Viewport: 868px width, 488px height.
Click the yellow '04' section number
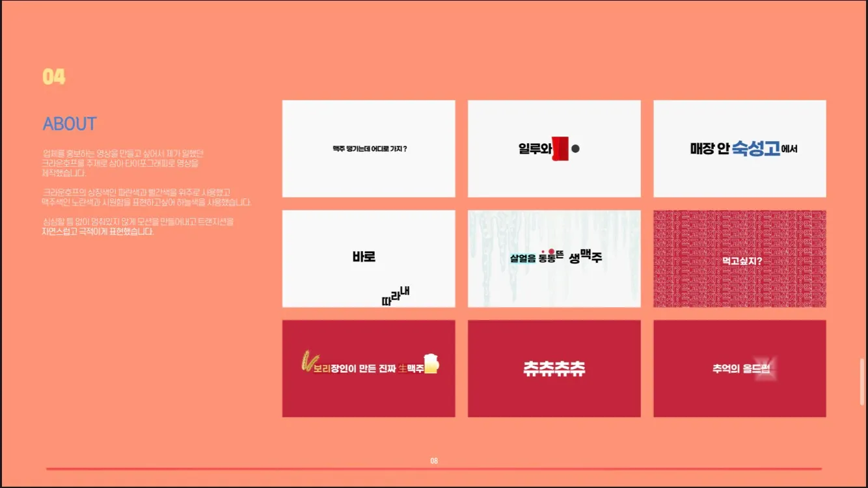coord(54,77)
